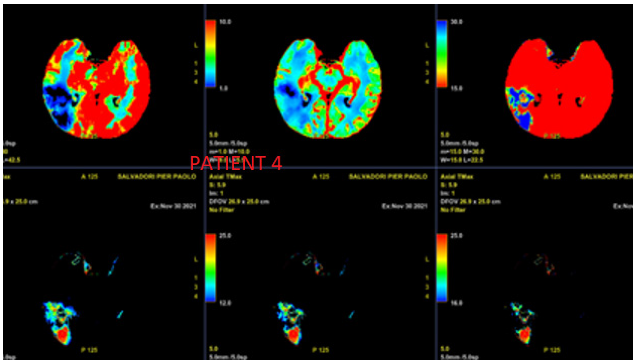Viewport: 638px width, 364px height.
Task: Click the color scale ranging 10.0 to 1.0
Action: tap(210, 54)
